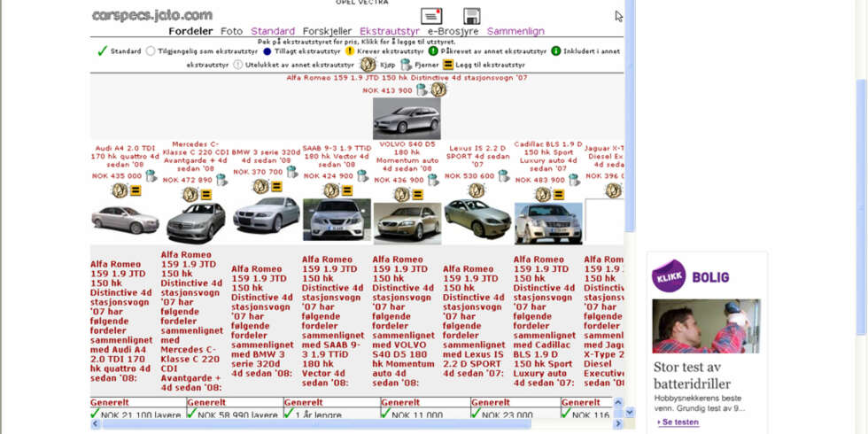The image size is (868, 434).
Task: Remove Lexus IS via bin icon
Action: pos(503,176)
